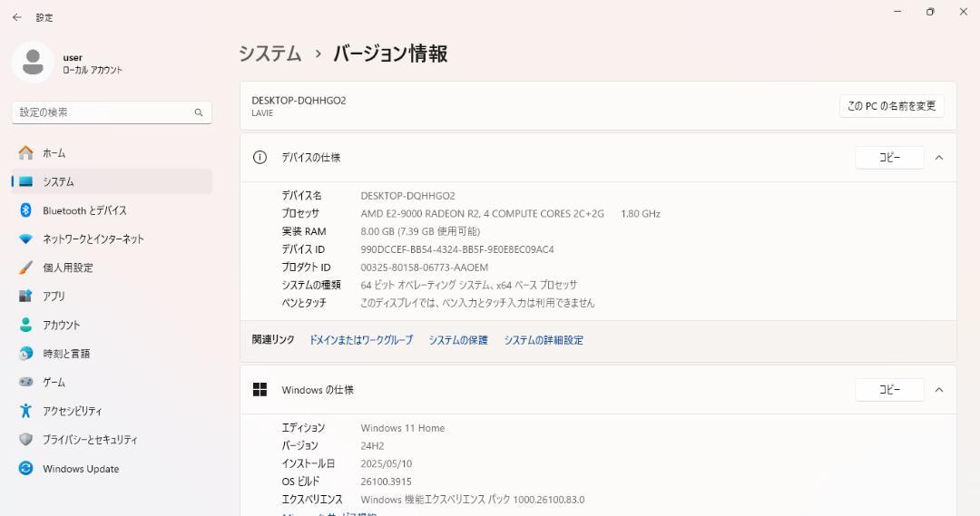Screen dimensions: 980x516
Task: Select the Bluetooth とデバイス icon
Action: (25, 209)
